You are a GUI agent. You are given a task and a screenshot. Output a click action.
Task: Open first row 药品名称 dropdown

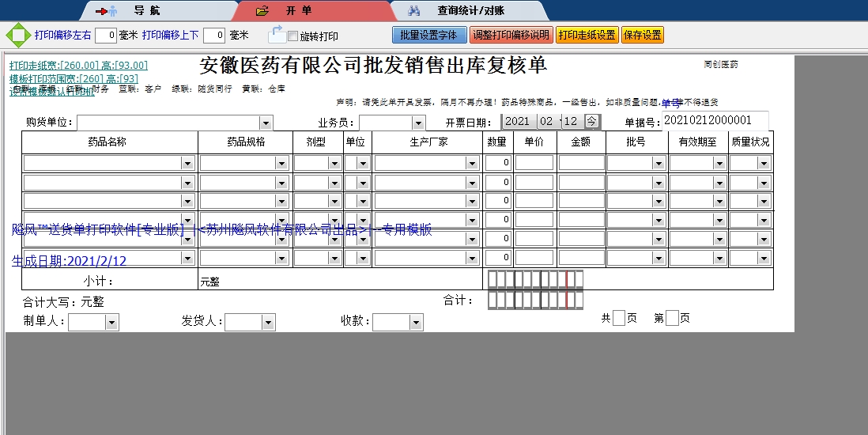click(187, 163)
